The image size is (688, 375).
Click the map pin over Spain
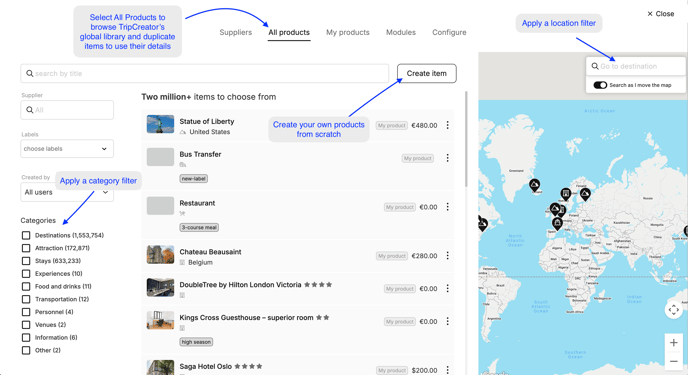pos(557,224)
